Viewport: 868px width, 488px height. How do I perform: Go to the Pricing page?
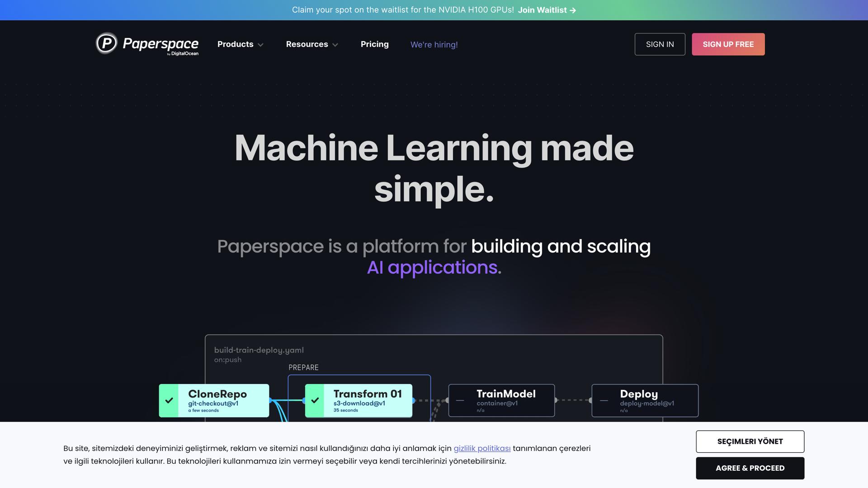click(374, 44)
